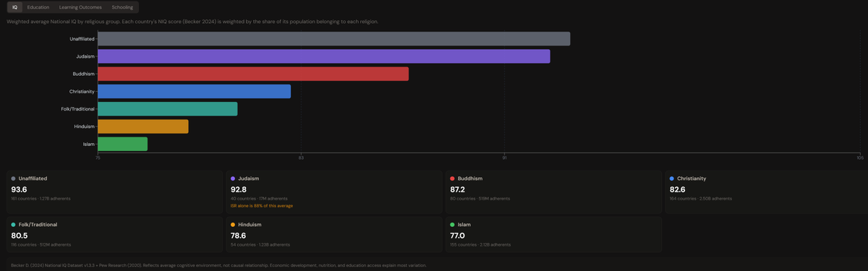Click the 77.0 value on Islam card

(457, 236)
